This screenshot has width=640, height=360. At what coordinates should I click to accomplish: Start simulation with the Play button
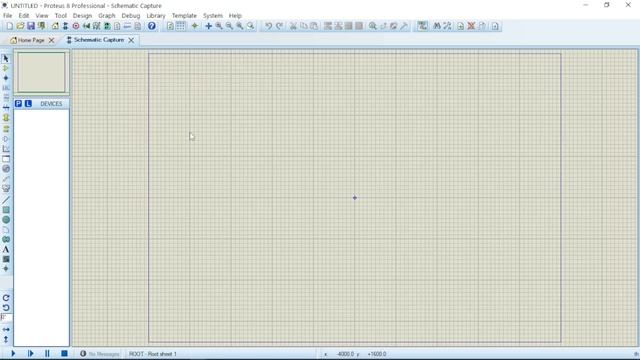coord(13,353)
